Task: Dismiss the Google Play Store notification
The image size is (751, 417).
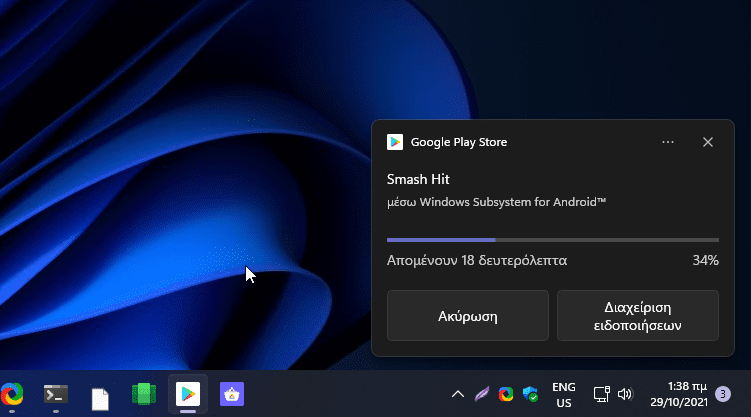Action: click(x=708, y=142)
